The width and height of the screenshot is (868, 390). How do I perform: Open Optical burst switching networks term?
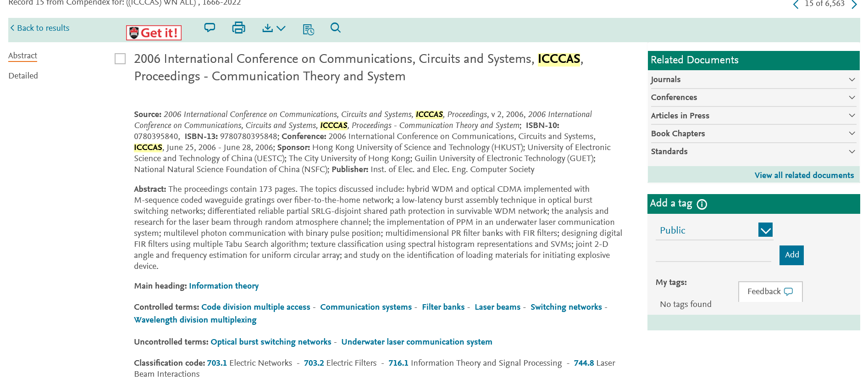point(271,342)
